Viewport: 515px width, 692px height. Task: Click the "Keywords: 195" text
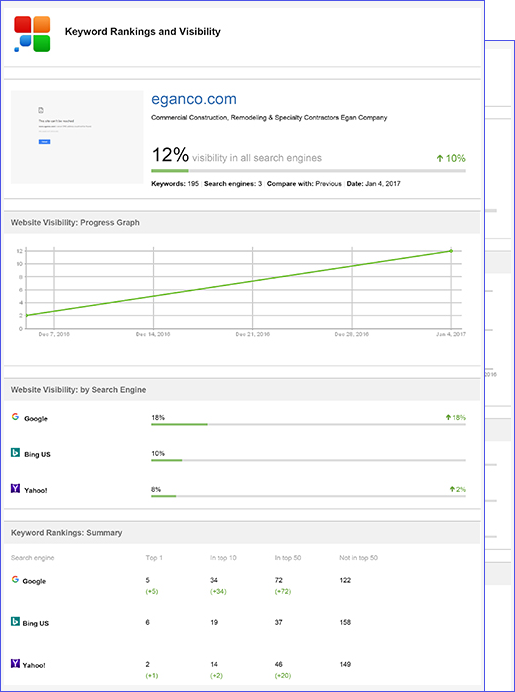(175, 184)
